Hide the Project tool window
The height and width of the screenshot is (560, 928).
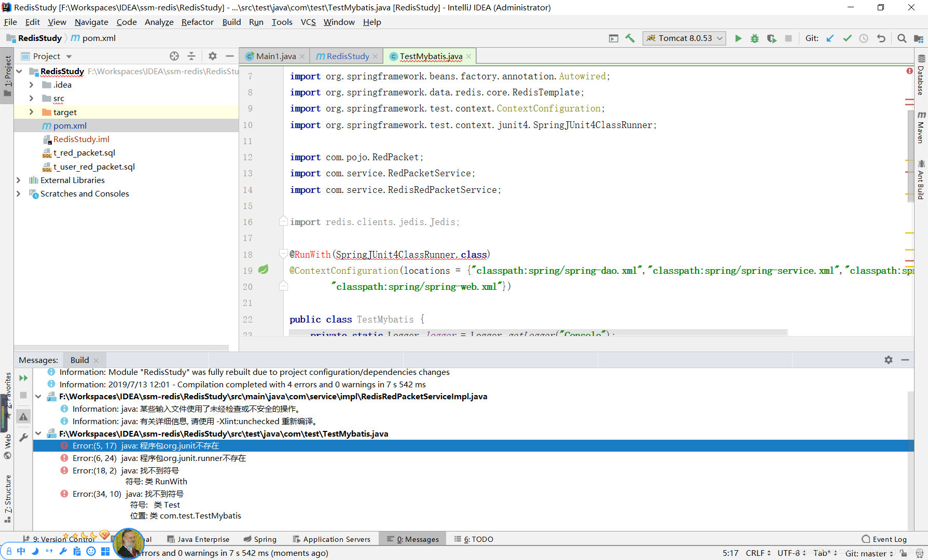230,56
